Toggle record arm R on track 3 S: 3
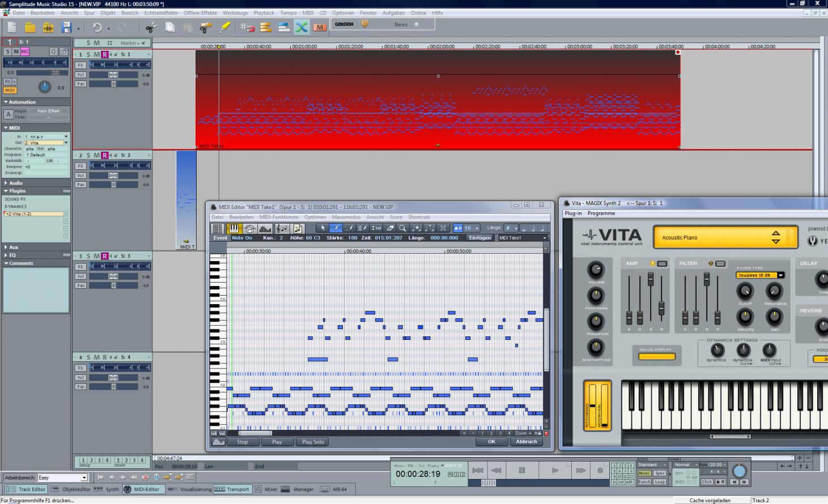The image size is (828, 504). [x=104, y=256]
